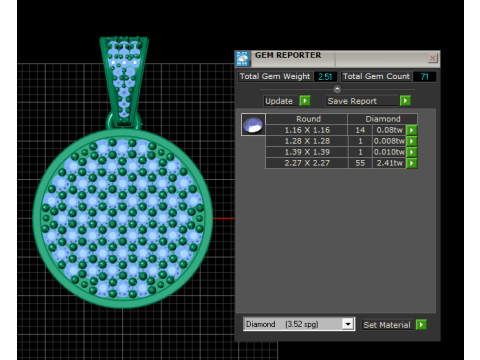Select the 1.39 X 1.39 size cell
Screen dimensions: 480x360
[x=307, y=152]
